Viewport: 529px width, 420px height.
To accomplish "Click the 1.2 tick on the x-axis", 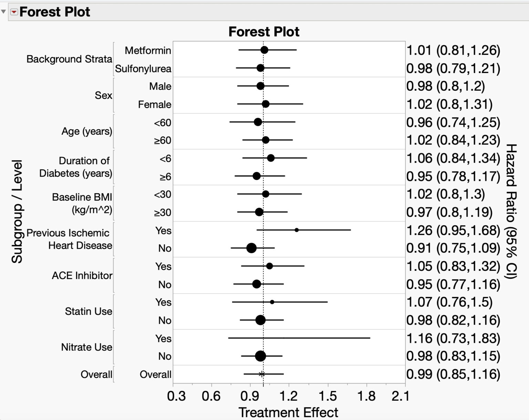I will coord(288,396).
